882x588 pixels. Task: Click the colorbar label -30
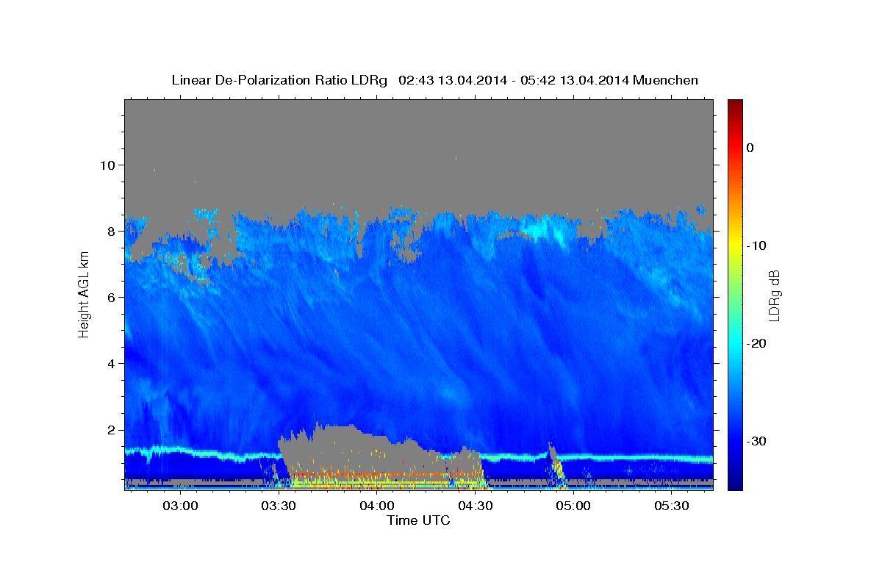pos(756,441)
